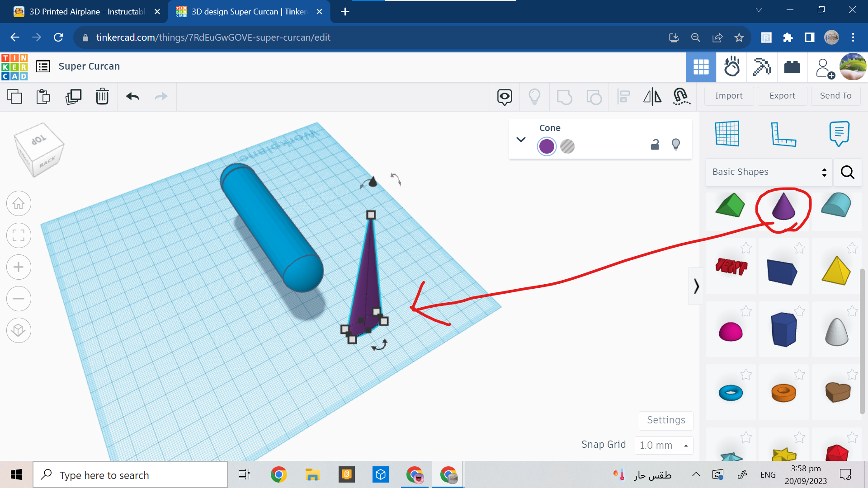This screenshot has width=868, height=488.
Task: Toggle Cone visibility lightbulb
Action: pyautogui.click(x=676, y=145)
